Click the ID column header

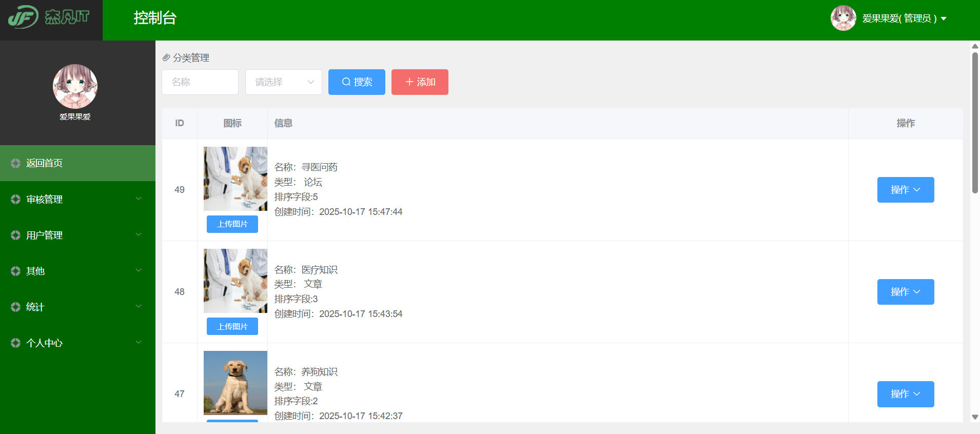pos(180,123)
